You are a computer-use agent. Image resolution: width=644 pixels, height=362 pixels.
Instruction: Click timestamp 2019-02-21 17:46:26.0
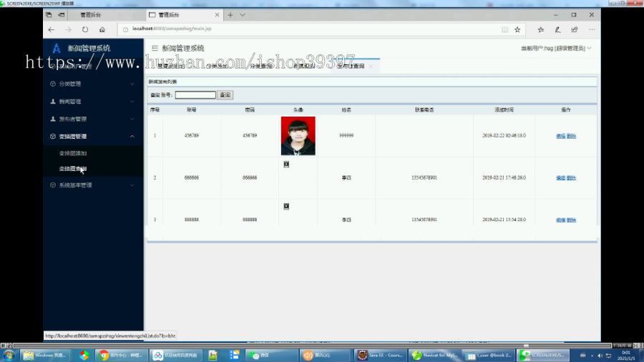504,177
